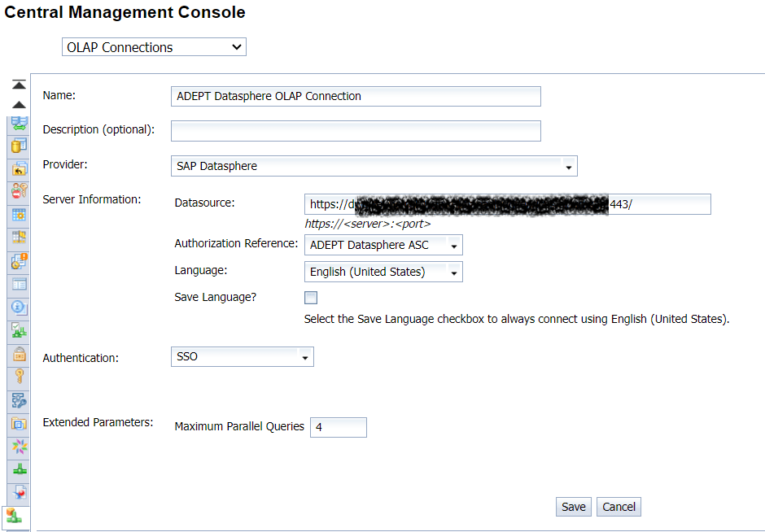
Task: Open the checkbox with green network icon
Action: (19, 330)
